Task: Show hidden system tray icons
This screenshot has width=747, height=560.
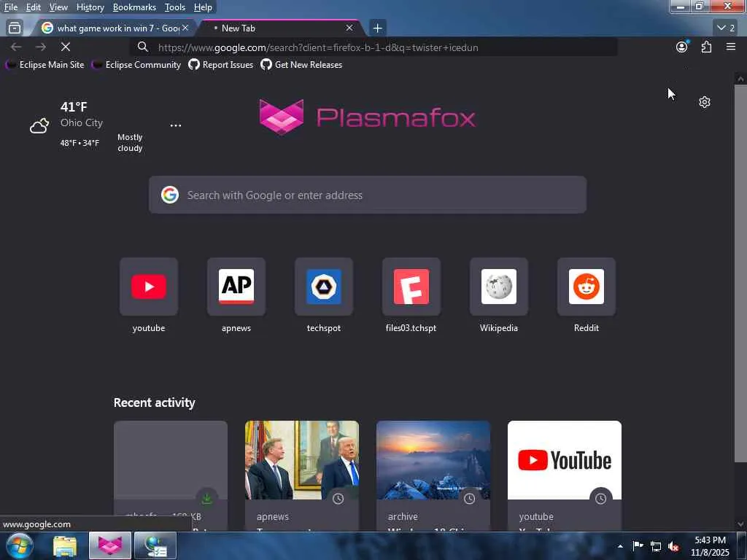Action: click(x=620, y=546)
